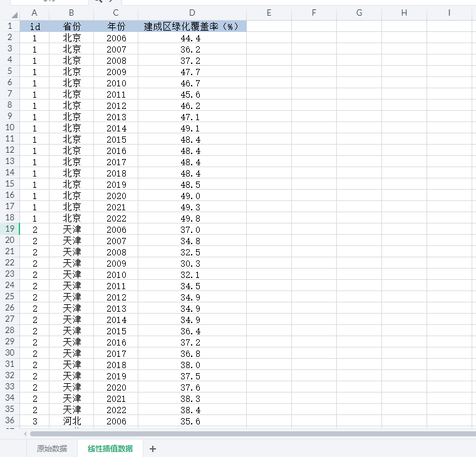Image resolution: width=476 pixels, height=457 pixels.
Task: Click the cell with value 32.1
Action: point(192,274)
